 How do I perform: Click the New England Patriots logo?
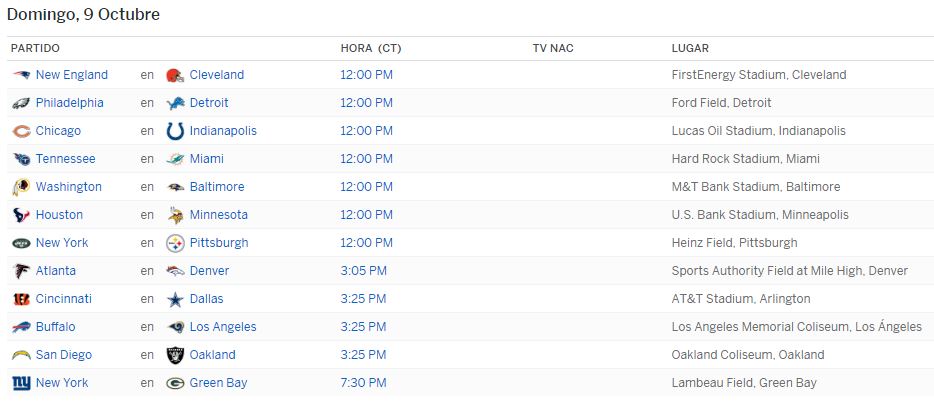tap(21, 75)
